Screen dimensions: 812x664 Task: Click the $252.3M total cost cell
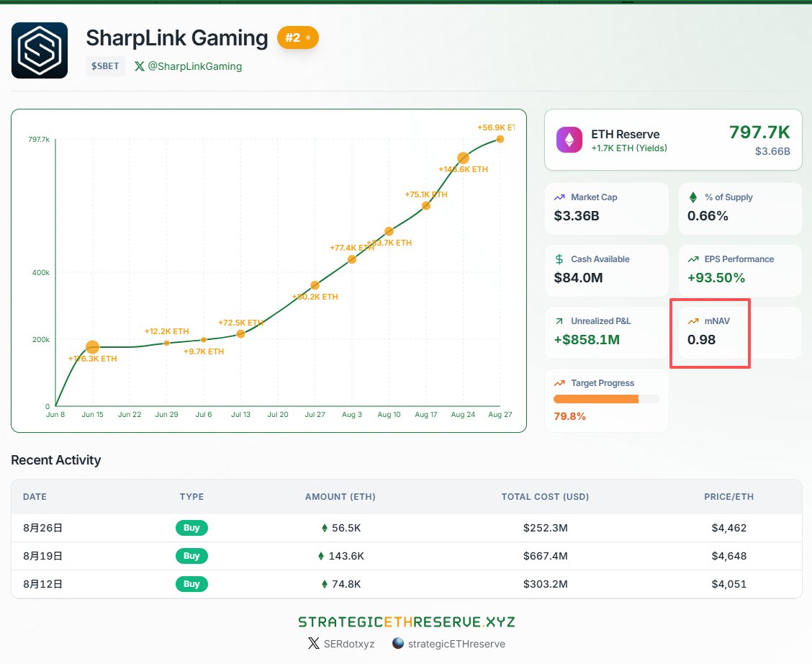coord(546,528)
